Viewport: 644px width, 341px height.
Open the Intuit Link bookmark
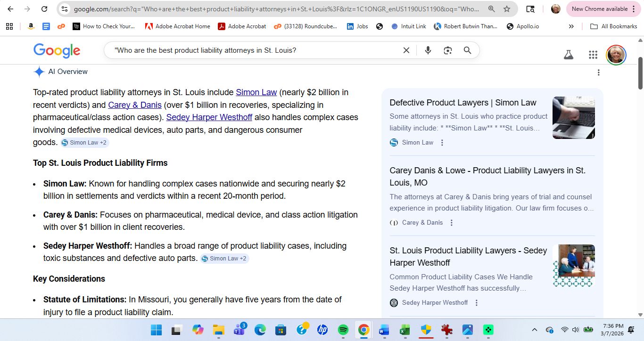tap(409, 26)
